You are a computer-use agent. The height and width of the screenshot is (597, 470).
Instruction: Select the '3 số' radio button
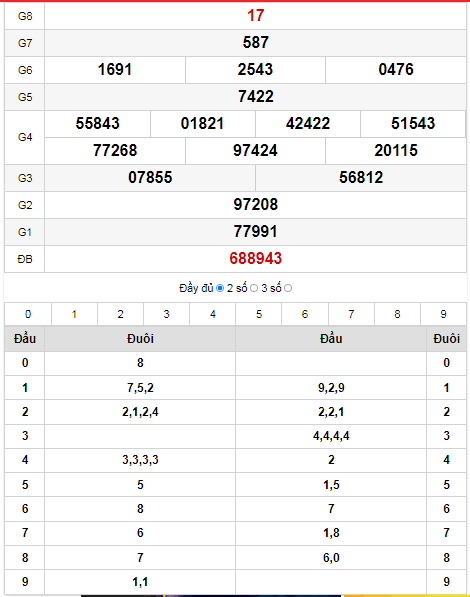point(288,288)
